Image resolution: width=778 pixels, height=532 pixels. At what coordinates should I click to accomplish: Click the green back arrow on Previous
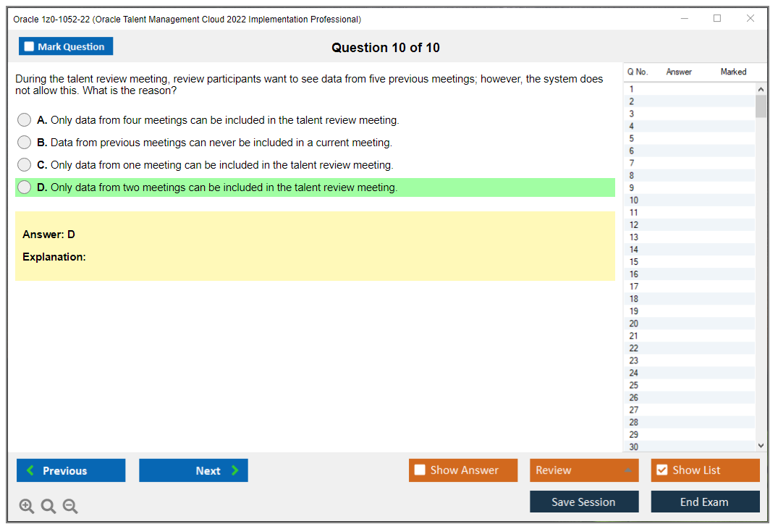coord(29,470)
